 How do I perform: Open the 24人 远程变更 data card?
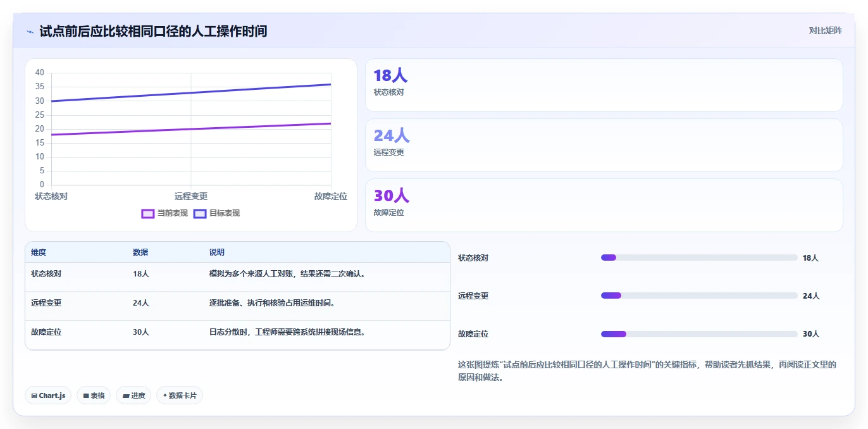pyautogui.click(x=604, y=146)
